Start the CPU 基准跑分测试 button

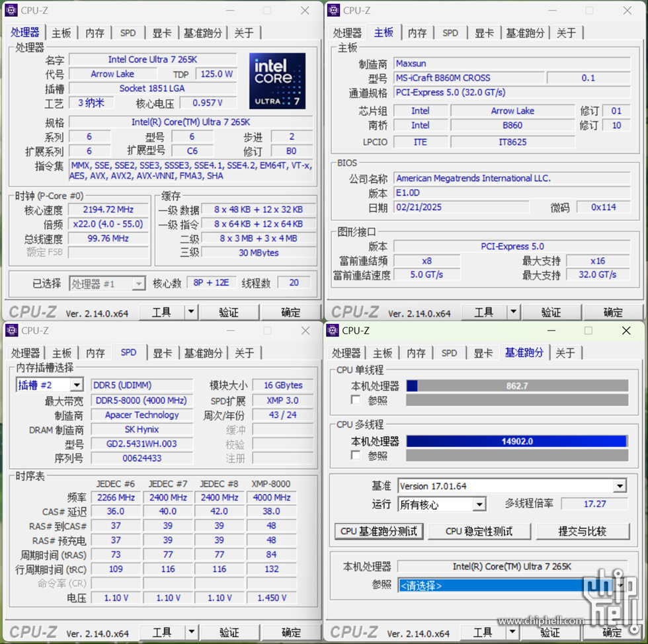click(x=379, y=531)
